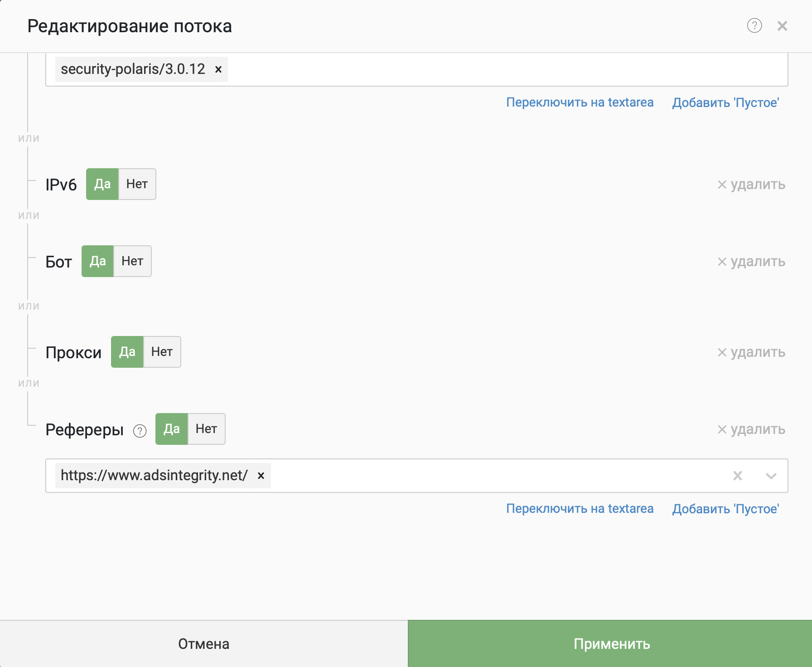
Task: Expand the referrers dropdown chevron
Action: (x=771, y=476)
